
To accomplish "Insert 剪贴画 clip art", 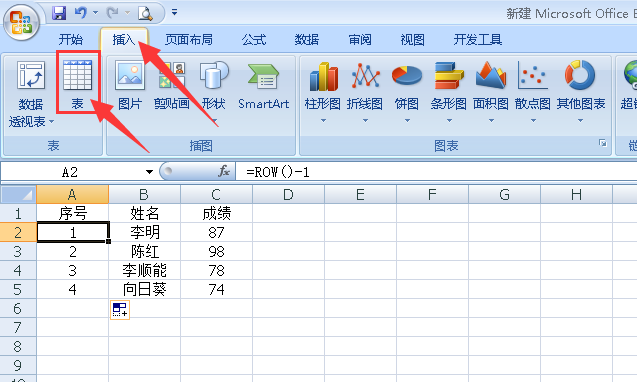I will tap(172, 85).
